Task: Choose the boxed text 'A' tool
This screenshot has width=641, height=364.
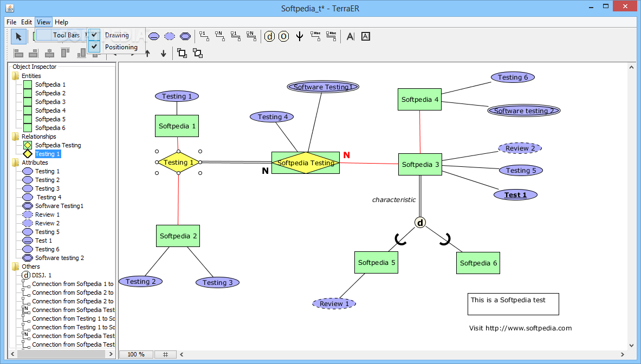Action: coord(366,36)
